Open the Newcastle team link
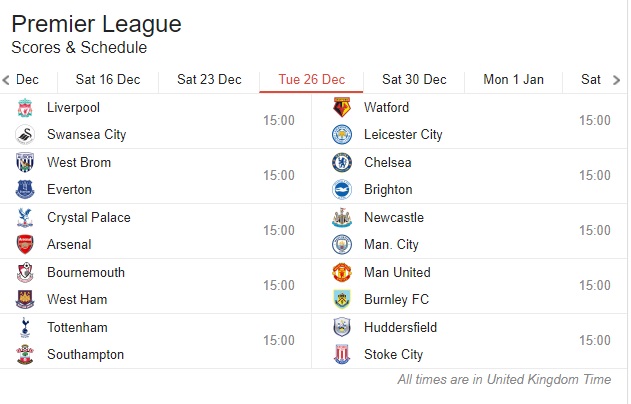631x404 pixels. (394, 218)
